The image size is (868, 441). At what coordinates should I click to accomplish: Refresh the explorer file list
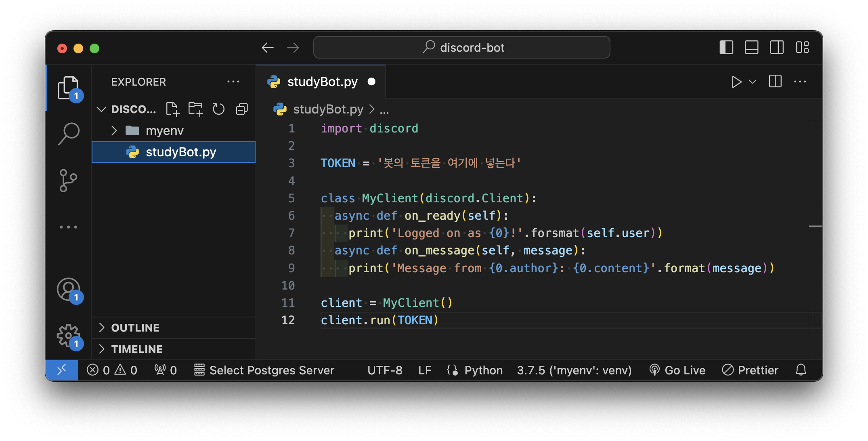[x=218, y=109]
